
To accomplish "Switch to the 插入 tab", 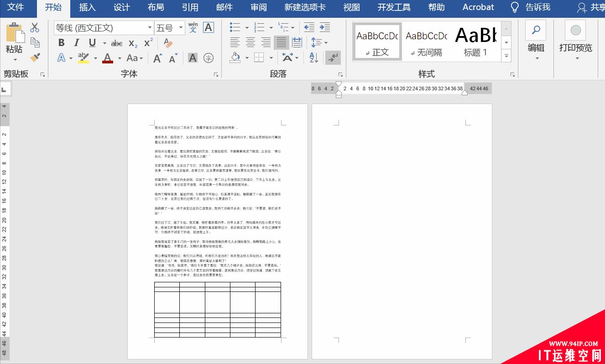I will point(87,7).
